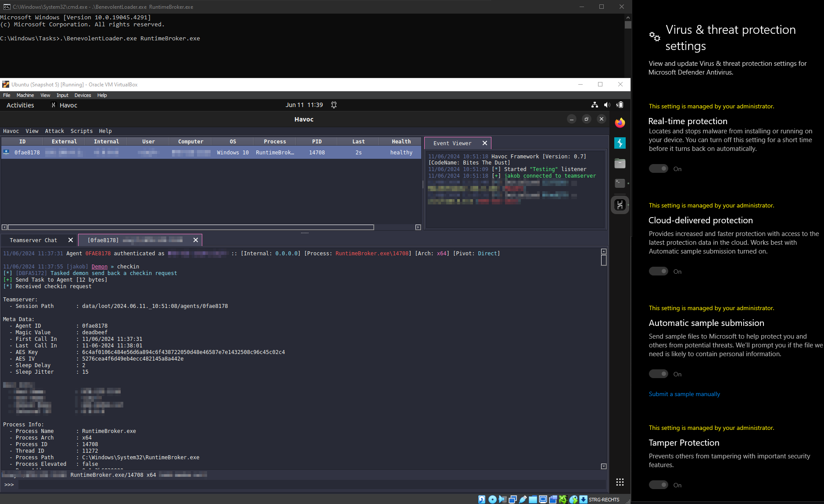The image size is (824, 504).
Task: Open the Help menu in Havoc
Action: coord(105,131)
